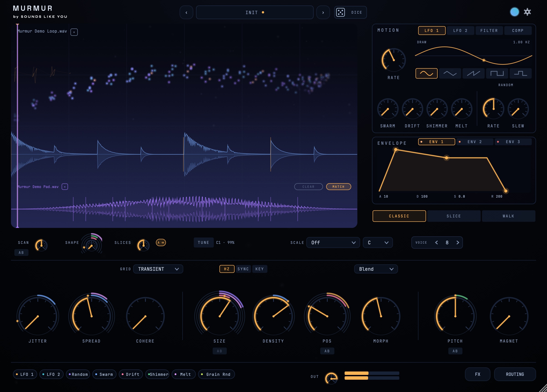Select the square LFO waveform shape
This screenshot has height=392, width=547.
pyautogui.click(x=497, y=73)
